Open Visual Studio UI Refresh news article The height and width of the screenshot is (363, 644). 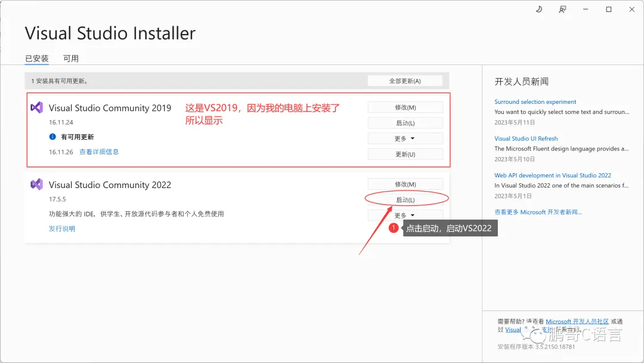point(526,139)
